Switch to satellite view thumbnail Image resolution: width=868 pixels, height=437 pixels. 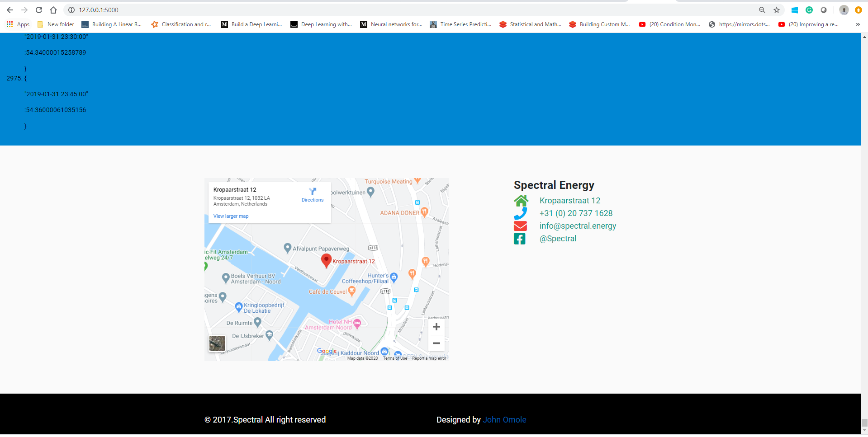[217, 343]
